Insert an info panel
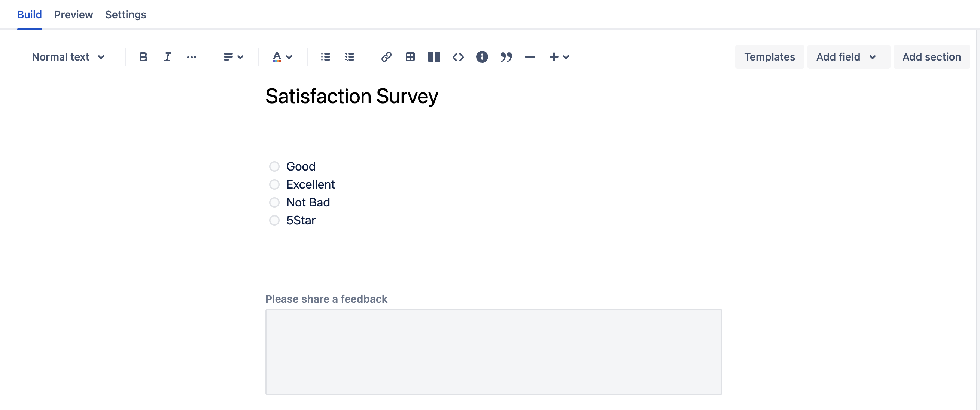 (x=482, y=57)
